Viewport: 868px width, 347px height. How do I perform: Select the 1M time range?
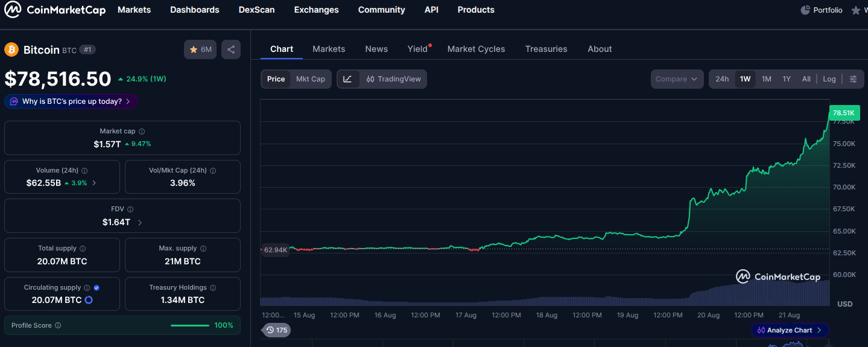(766, 79)
